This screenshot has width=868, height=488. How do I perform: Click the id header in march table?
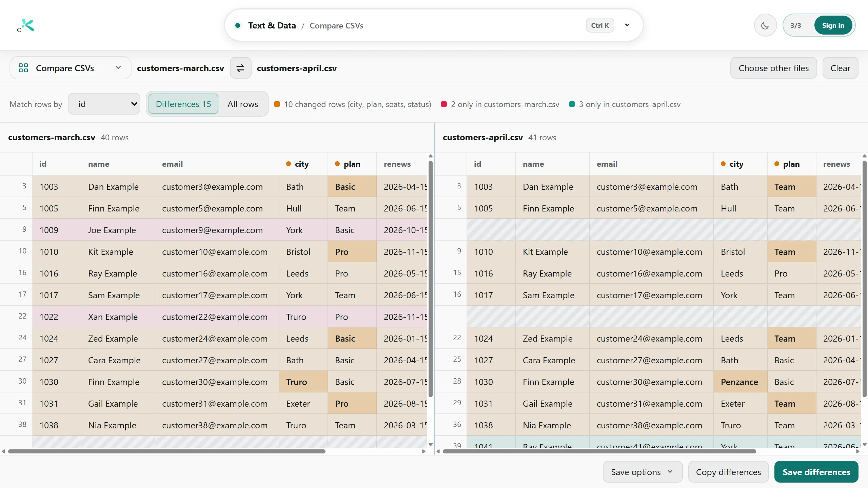tap(56, 164)
